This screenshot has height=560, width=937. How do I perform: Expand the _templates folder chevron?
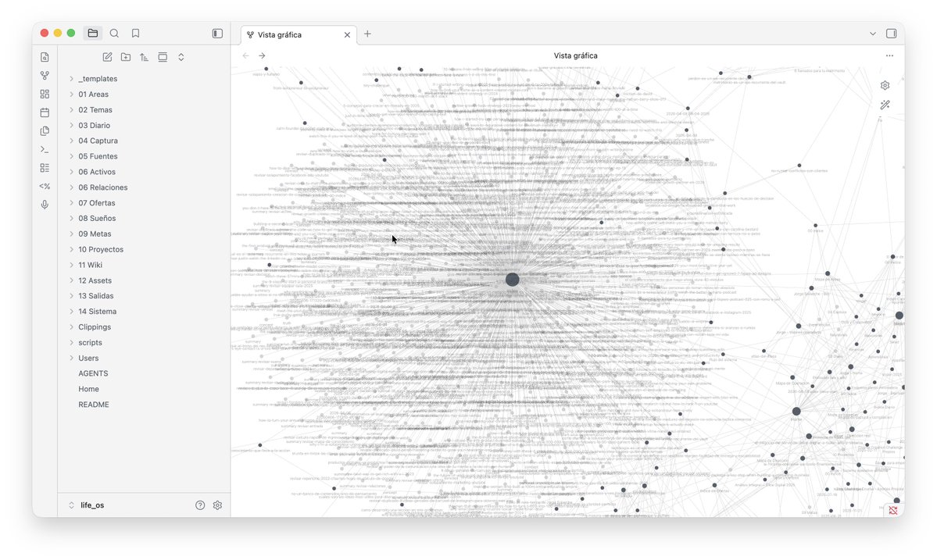click(71, 79)
